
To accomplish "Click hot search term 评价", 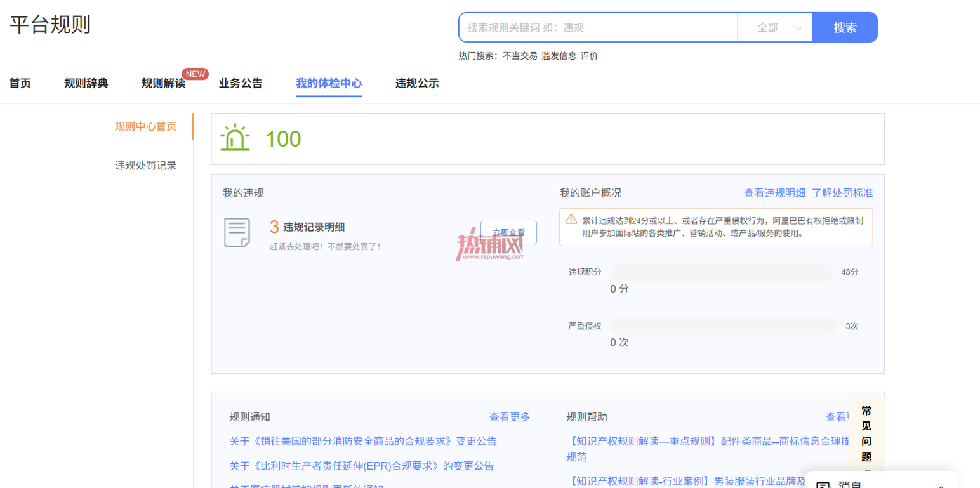I will pyautogui.click(x=589, y=56).
